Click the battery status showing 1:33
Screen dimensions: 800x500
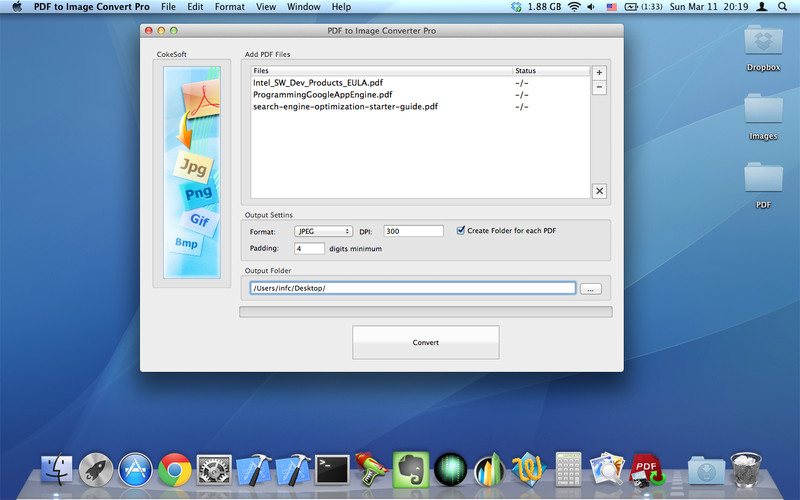click(x=644, y=7)
